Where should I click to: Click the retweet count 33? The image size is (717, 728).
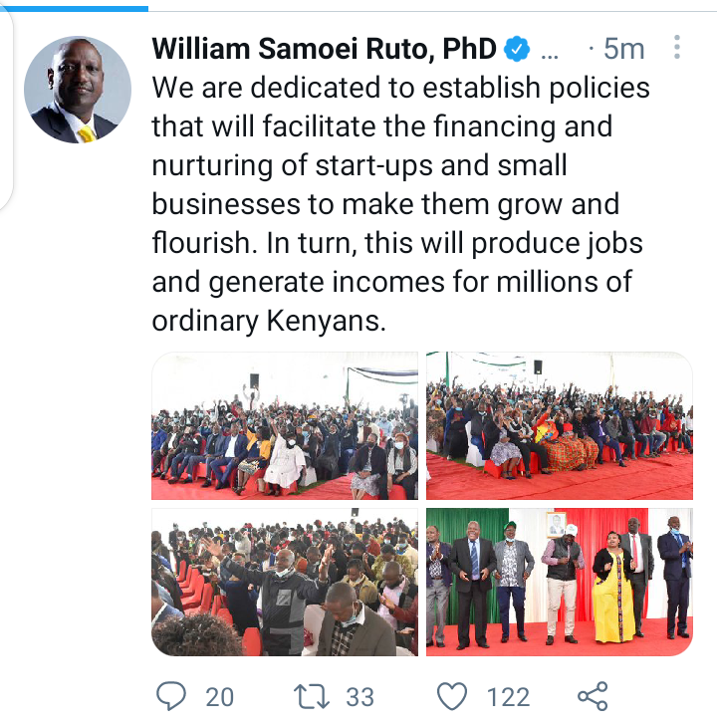[359, 697]
